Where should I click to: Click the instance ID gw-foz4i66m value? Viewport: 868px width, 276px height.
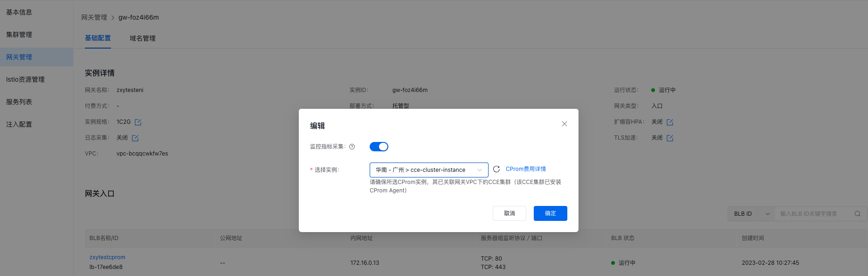410,90
